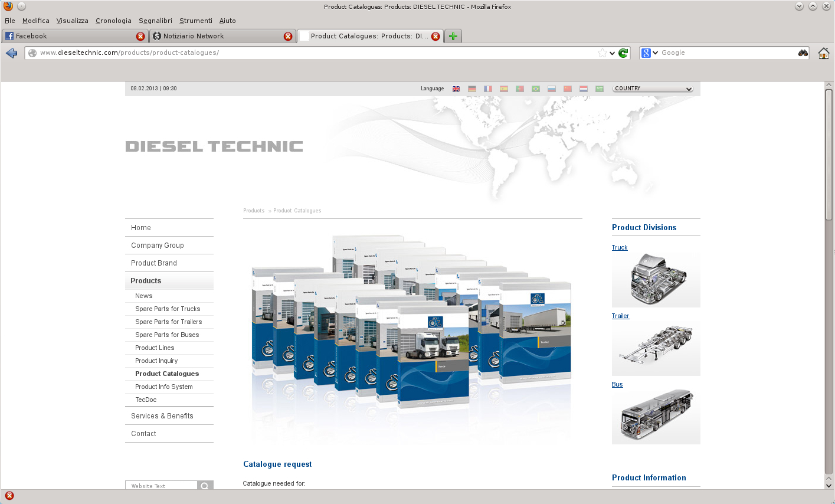Bookmark this page with the star icon

(x=602, y=53)
